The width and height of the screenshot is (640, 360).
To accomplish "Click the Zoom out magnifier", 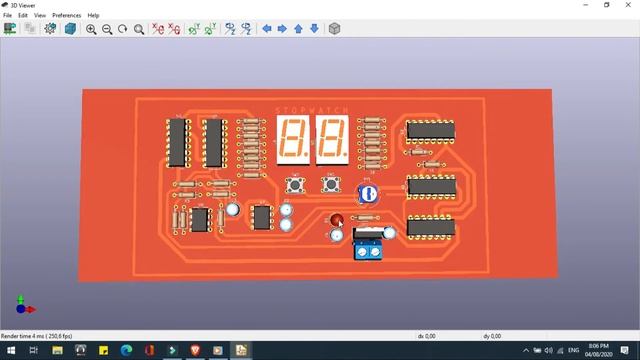I will pyautogui.click(x=107, y=29).
